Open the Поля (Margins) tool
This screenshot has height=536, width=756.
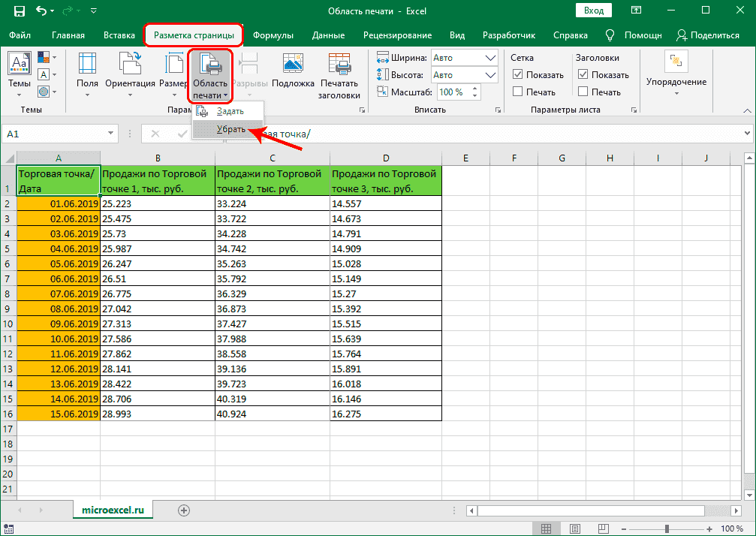pyautogui.click(x=87, y=71)
